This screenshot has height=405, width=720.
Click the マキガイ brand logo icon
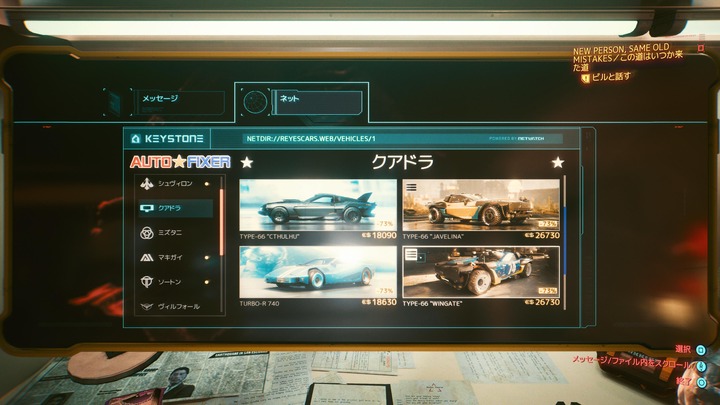click(x=146, y=258)
